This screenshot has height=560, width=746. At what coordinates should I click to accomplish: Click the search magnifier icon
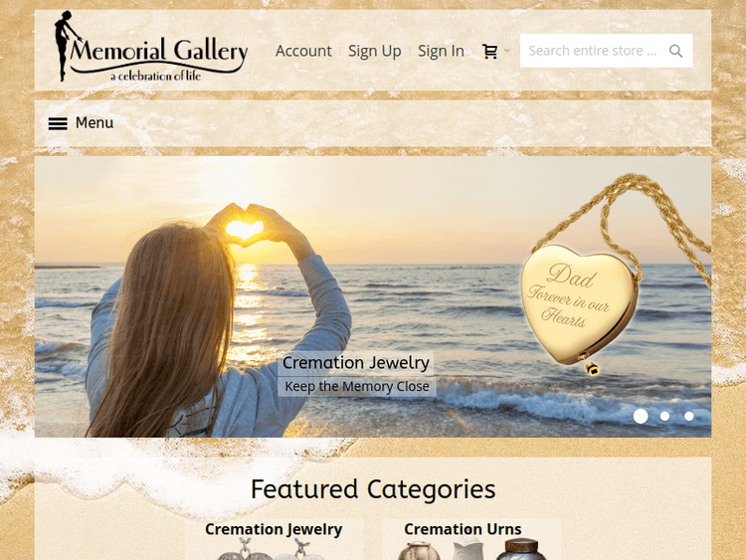[675, 51]
